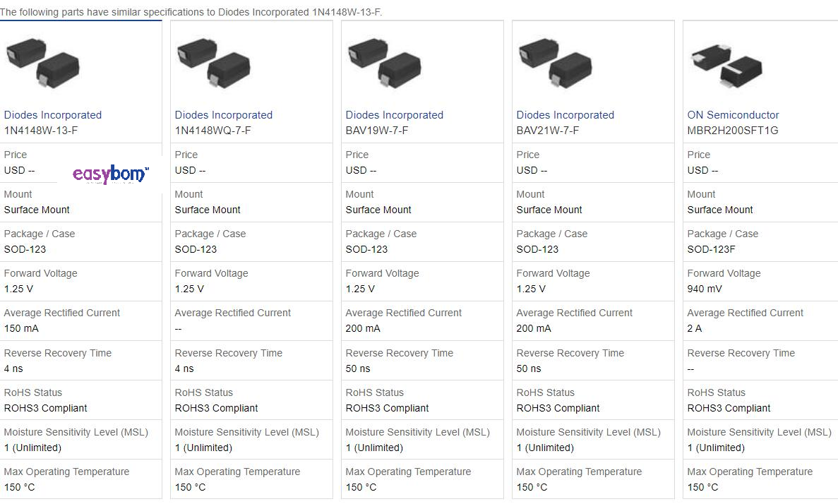Click the 1N4148WQ-7-F product photo
Viewport: 838px width, 504px height.
[x=213, y=64]
